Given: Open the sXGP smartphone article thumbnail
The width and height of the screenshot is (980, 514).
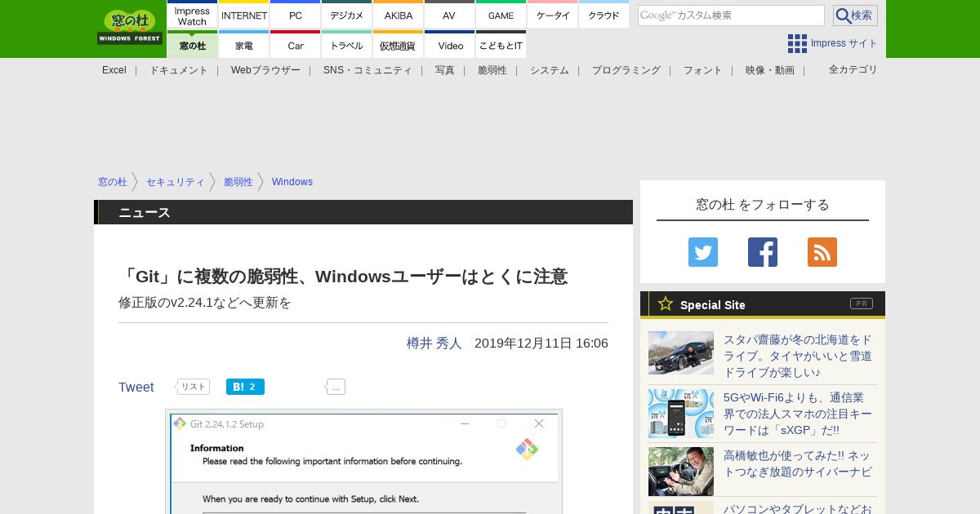Looking at the screenshot, I should [x=681, y=413].
